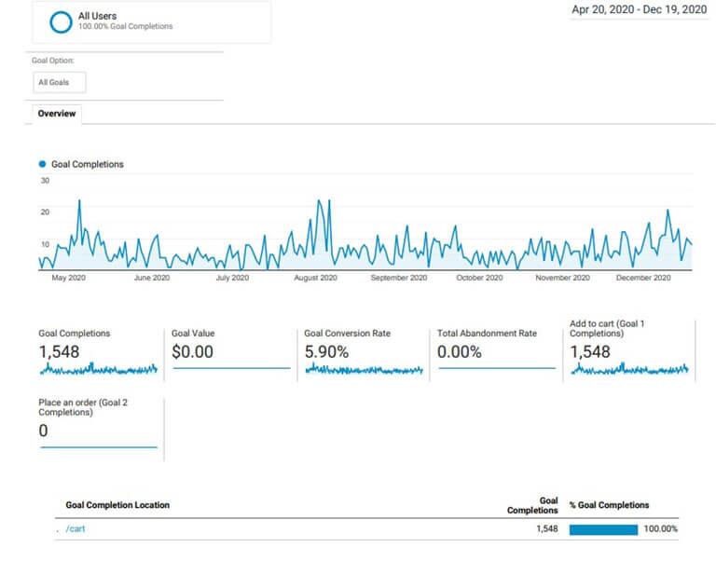Click the /cart row 1,548 completions cell
Viewport: 716px width, 588px height.
pyautogui.click(x=547, y=528)
